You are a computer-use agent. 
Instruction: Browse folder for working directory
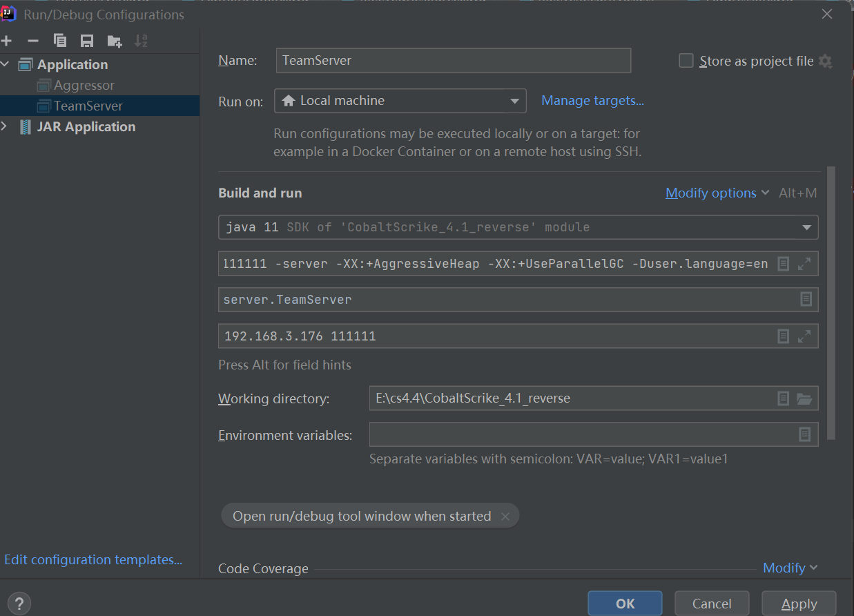pos(804,398)
